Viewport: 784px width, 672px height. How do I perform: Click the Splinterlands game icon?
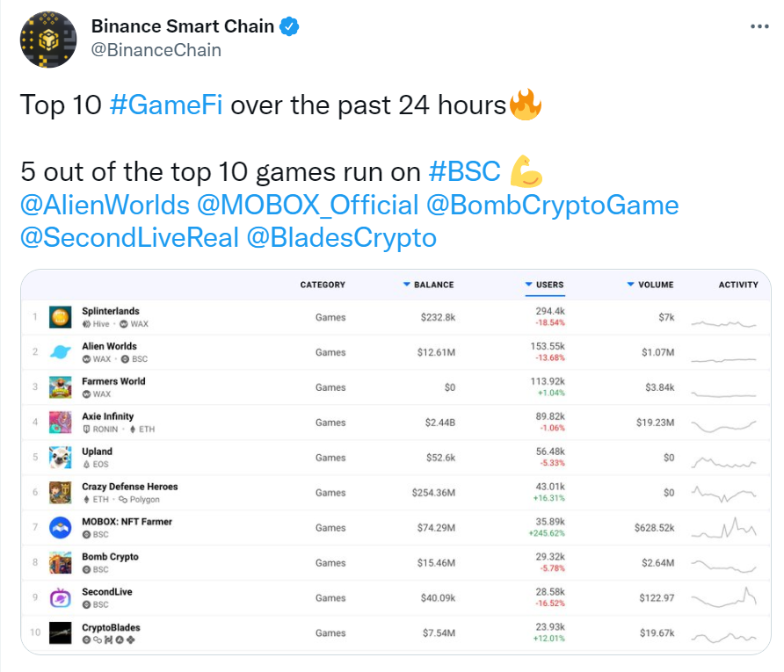[60, 317]
